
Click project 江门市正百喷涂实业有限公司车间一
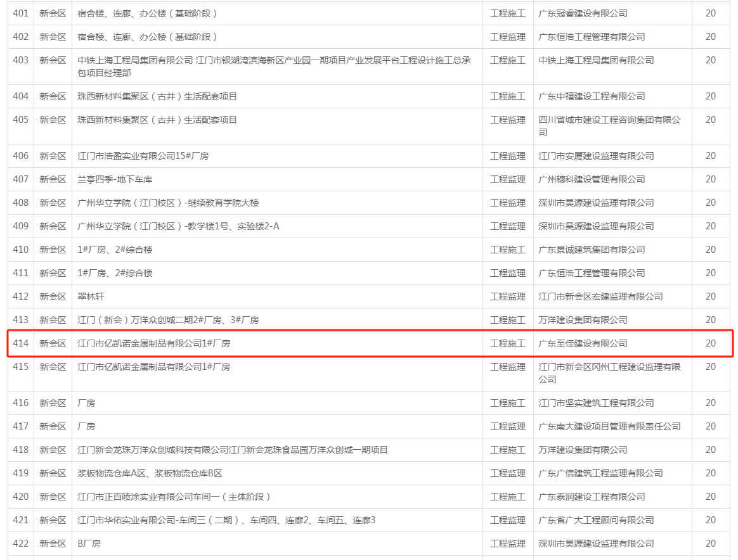[x=174, y=497]
